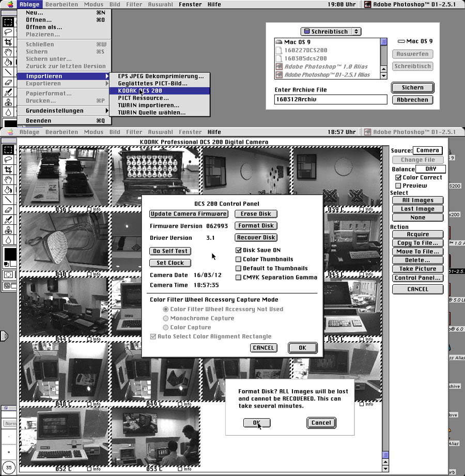Select the Lasso tool in the upper toolbox
This screenshot has width=465, height=476.
click(x=8, y=32)
